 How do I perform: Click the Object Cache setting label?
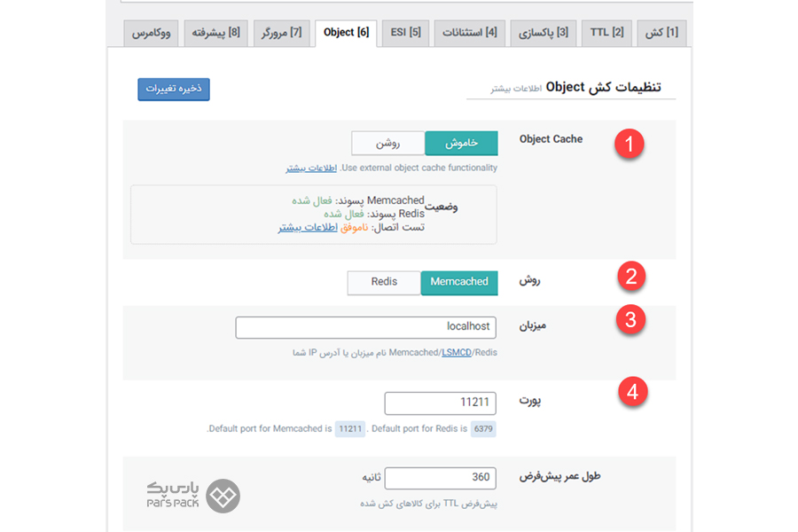(551, 139)
